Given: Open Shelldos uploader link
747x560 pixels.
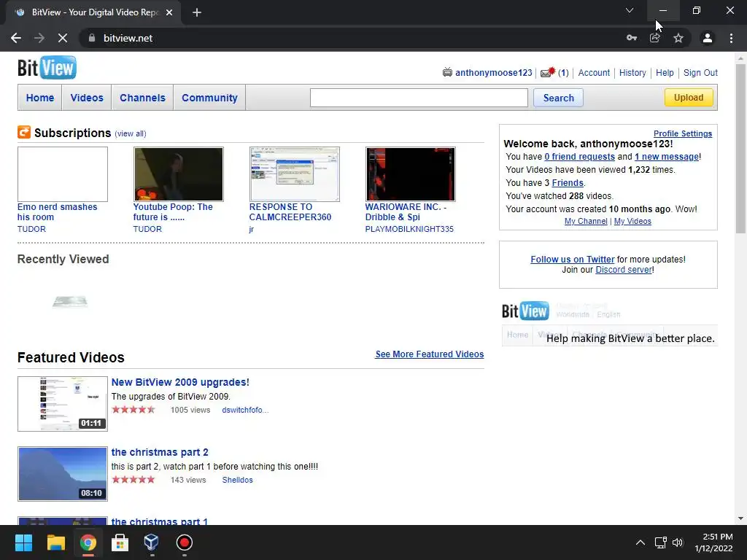Looking at the screenshot, I should pyautogui.click(x=237, y=480).
